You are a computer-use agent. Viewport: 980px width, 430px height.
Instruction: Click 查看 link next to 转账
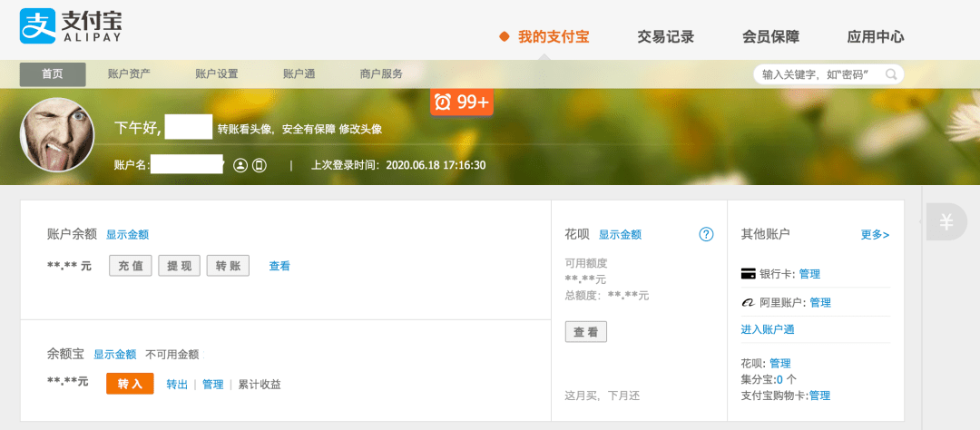pos(279,266)
